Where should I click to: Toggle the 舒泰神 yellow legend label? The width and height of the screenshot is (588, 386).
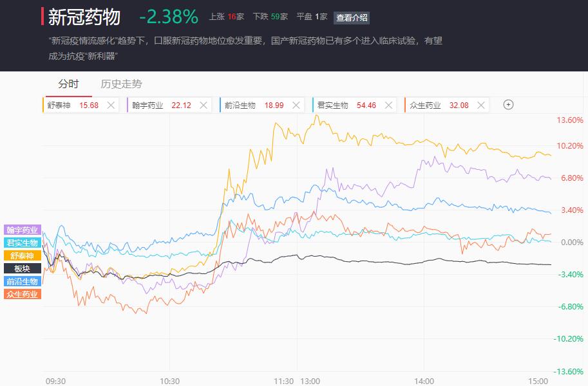[x=23, y=255]
